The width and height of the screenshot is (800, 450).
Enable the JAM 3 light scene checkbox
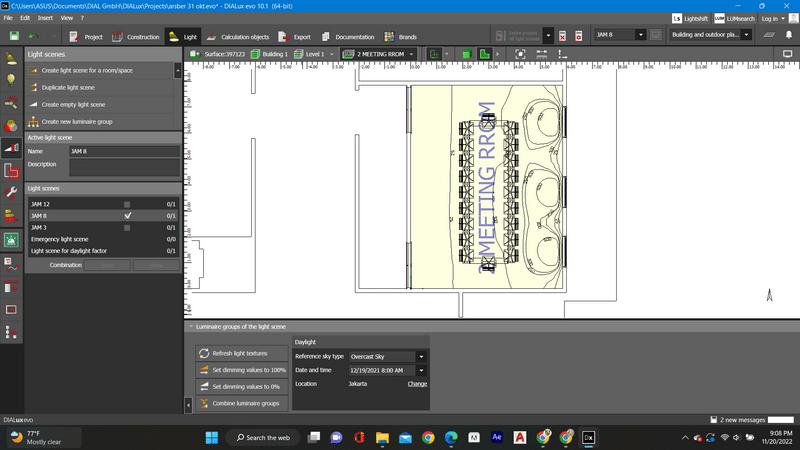tap(127, 228)
